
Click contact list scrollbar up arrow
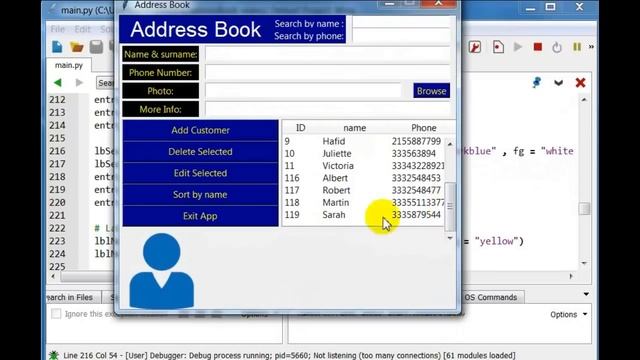[450, 144]
